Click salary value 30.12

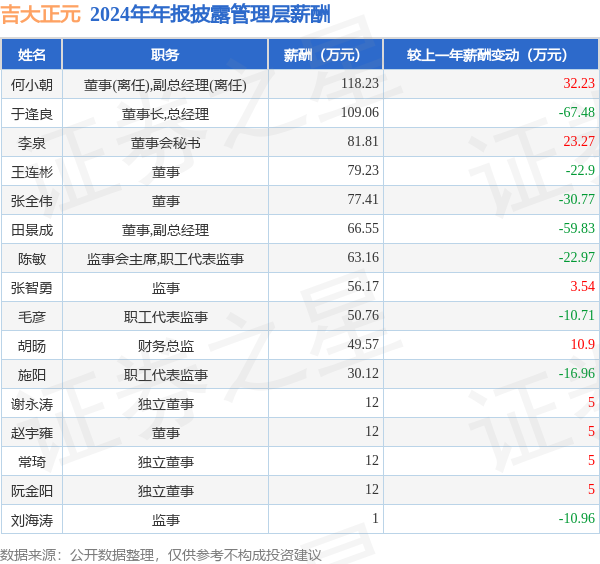pyautogui.click(x=363, y=373)
